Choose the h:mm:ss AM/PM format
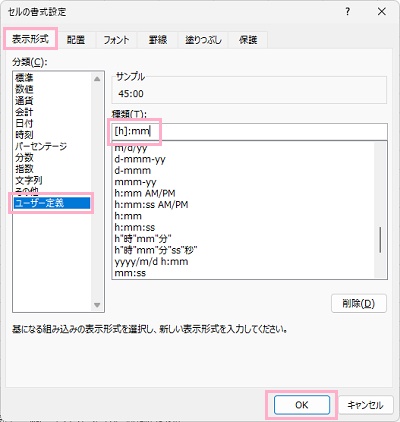The width and height of the screenshot is (400, 422). [243, 205]
